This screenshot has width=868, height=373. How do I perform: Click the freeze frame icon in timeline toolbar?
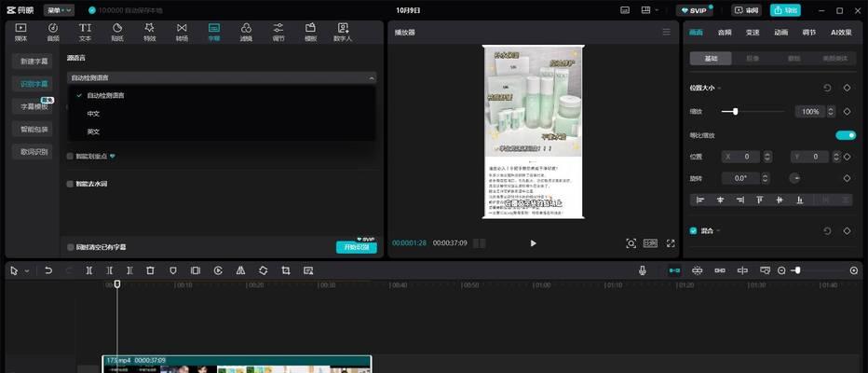pos(196,270)
